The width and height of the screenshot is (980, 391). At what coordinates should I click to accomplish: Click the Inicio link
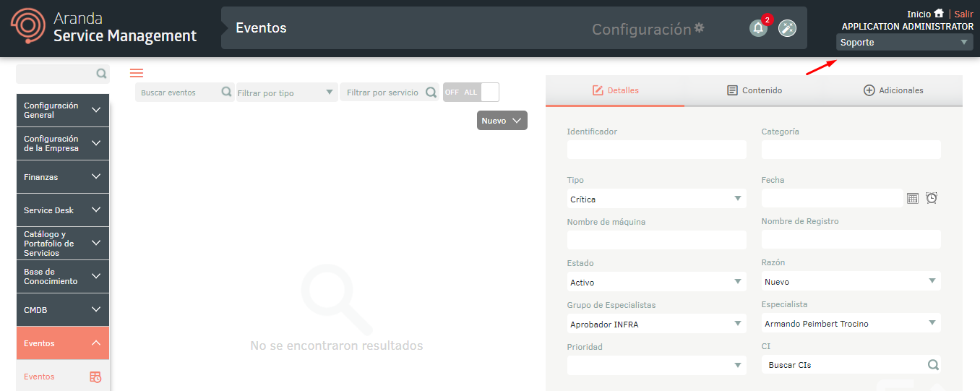(919, 14)
